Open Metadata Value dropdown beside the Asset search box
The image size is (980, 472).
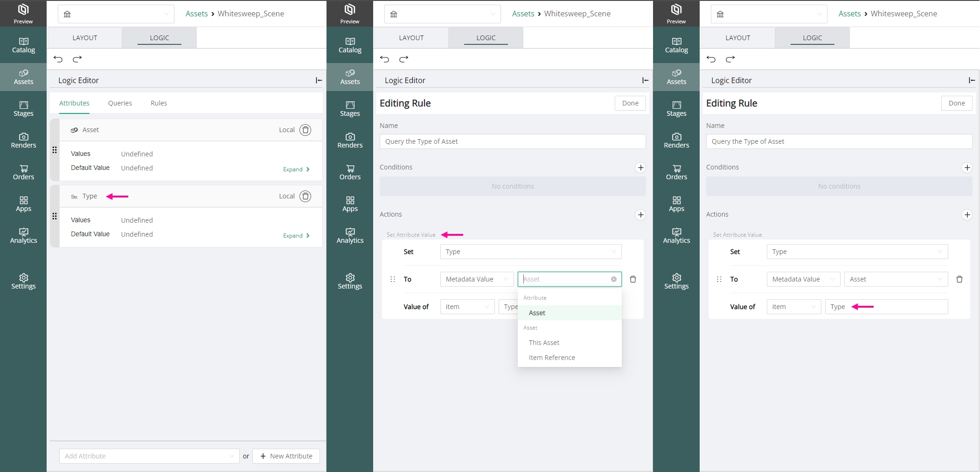pyautogui.click(x=476, y=279)
